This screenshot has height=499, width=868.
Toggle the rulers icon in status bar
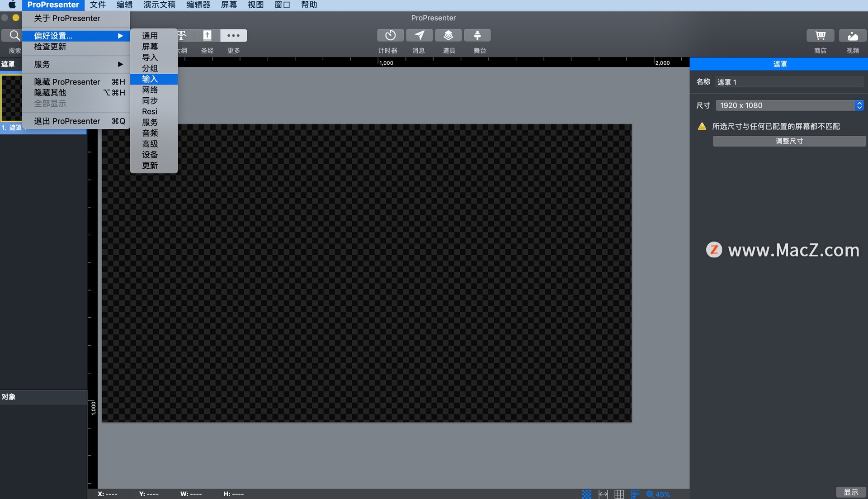(635, 494)
